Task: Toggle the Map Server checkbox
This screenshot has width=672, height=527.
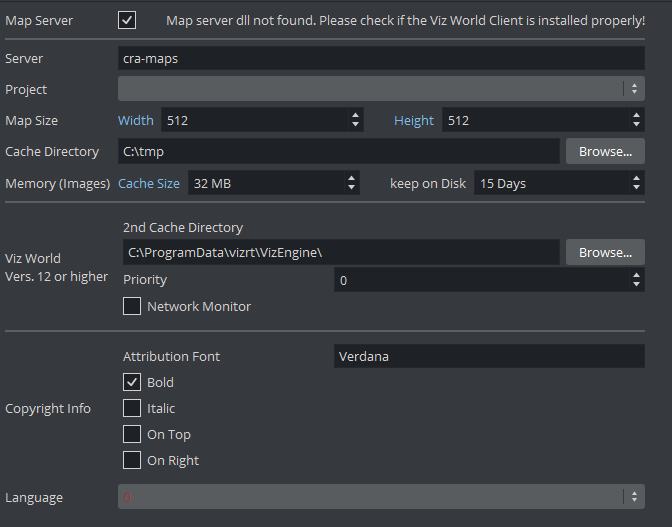Action: click(x=127, y=20)
